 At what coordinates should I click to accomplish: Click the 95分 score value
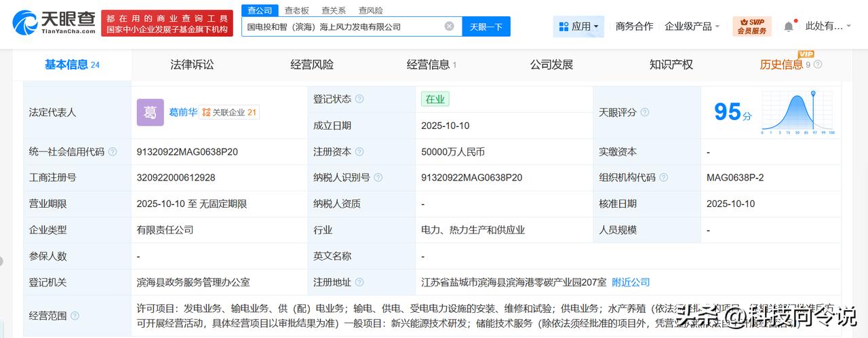point(732,112)
